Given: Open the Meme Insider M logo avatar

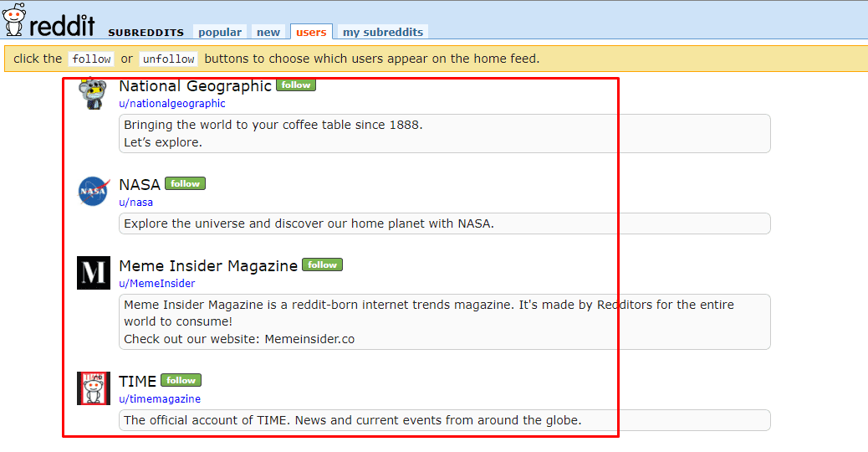Looking at the screenshot, I should [x=94, y=273].
